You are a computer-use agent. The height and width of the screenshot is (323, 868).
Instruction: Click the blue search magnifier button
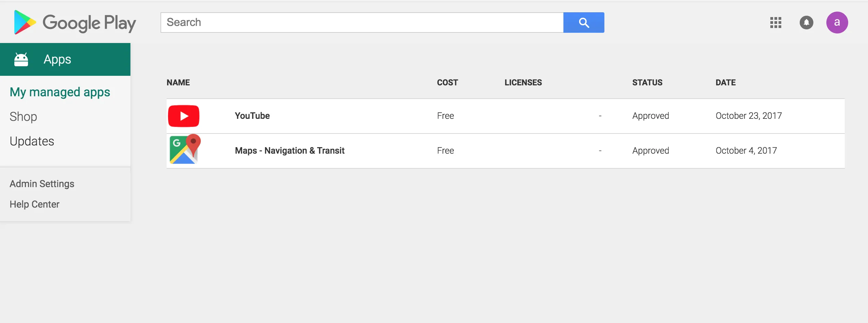point(584,23)
